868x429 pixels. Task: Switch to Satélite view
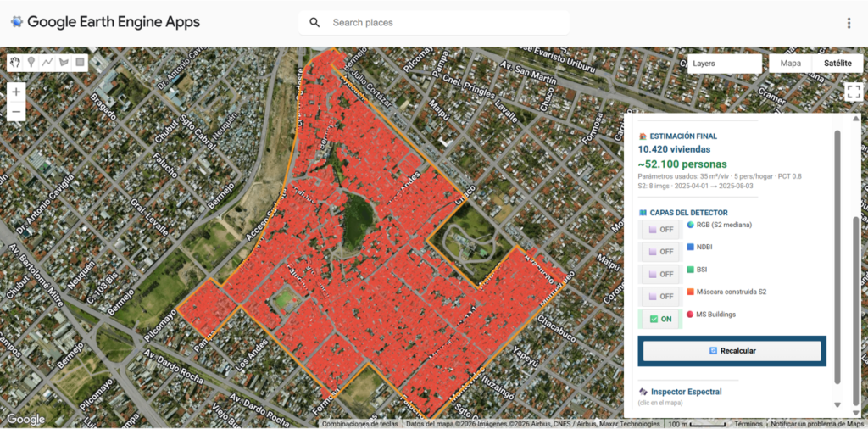tap(836, 64)
